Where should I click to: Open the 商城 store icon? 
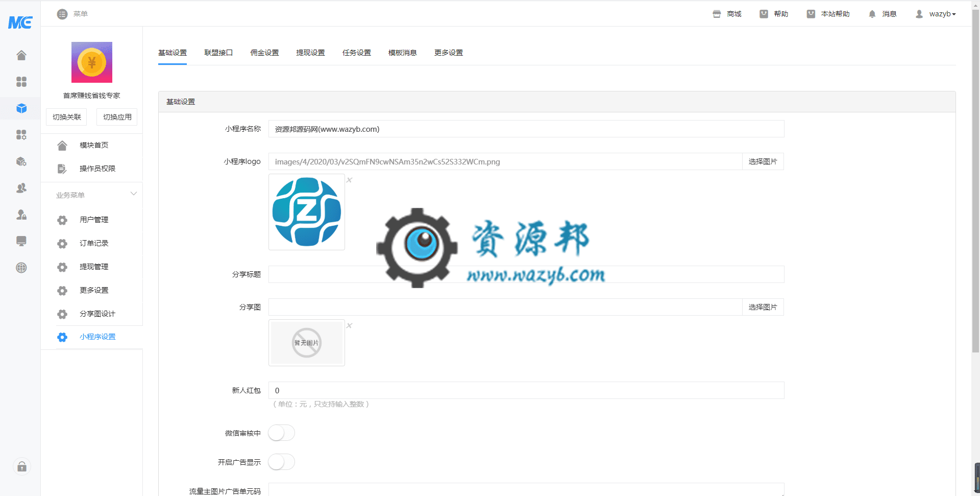pyautogui.click(x=717, y=14)
